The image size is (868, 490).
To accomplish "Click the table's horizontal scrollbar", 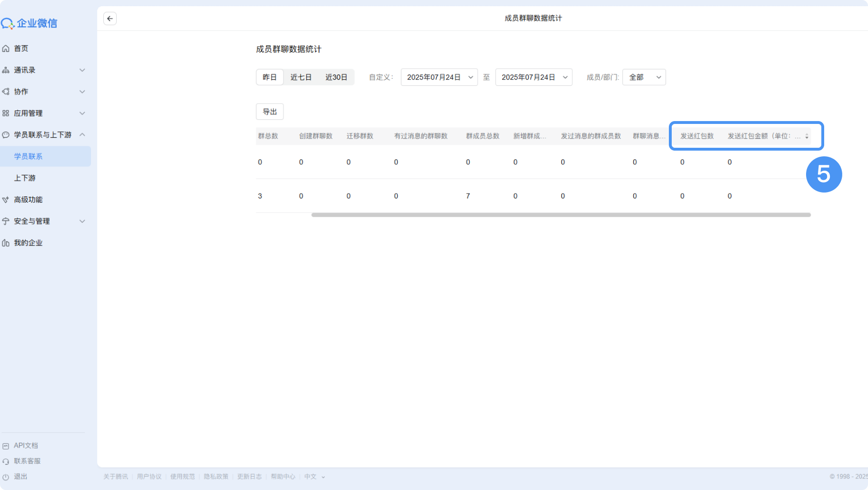I will [561, 215].
